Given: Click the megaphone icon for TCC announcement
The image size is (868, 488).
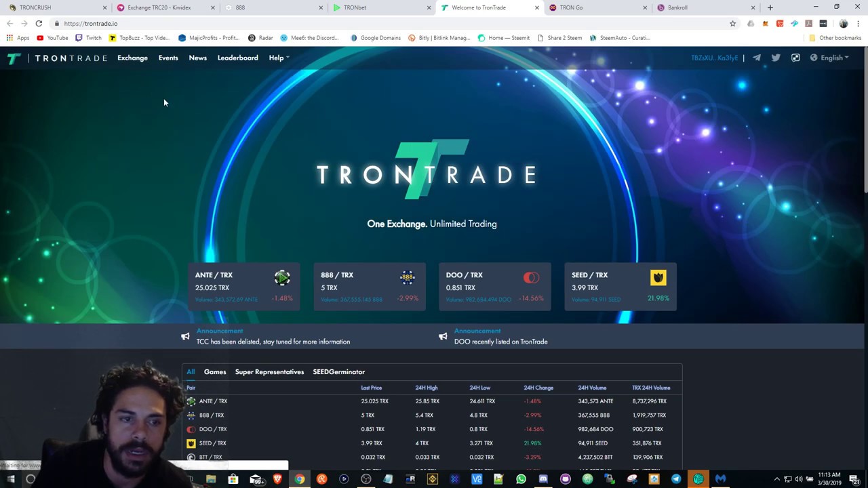Looking at the screenshot, I should 185,336.
